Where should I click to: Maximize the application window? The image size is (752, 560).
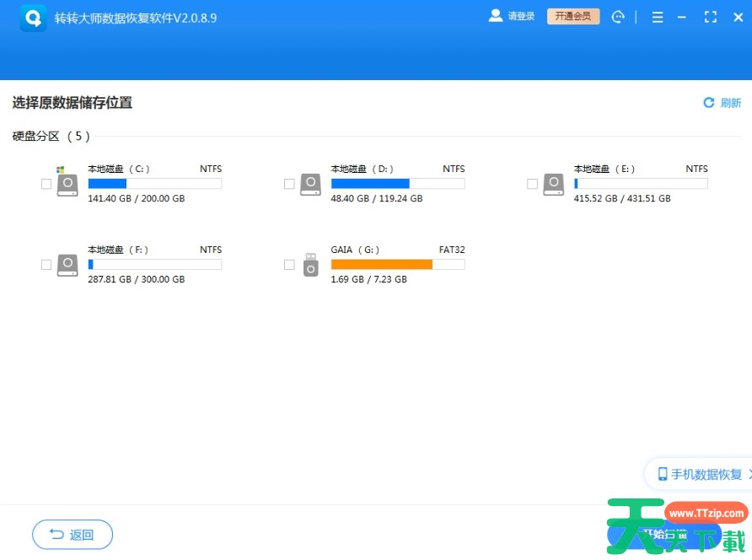pos(710,17)
